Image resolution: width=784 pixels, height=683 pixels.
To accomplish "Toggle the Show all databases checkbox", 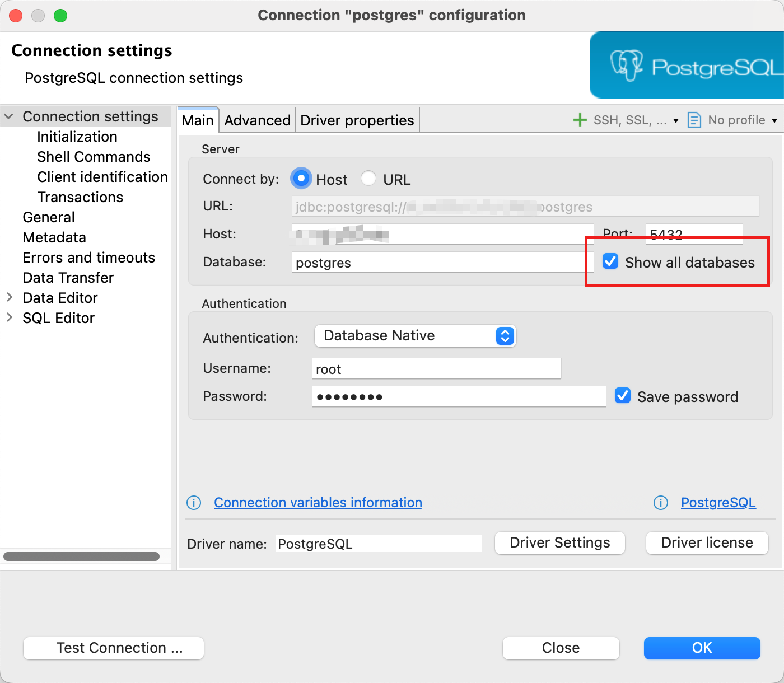I will pyautogui.click(x=610, y=261).
